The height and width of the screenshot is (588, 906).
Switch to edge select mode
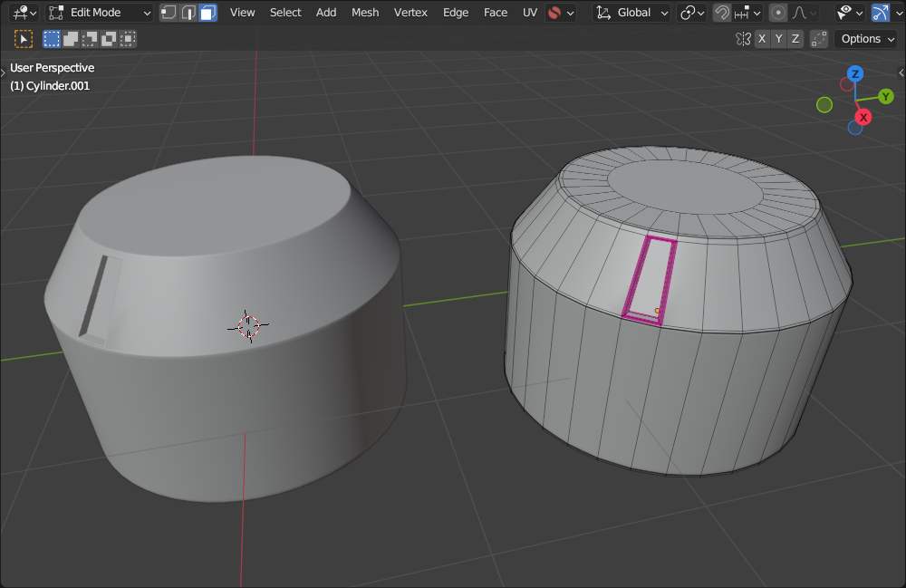tap(188, 12)
